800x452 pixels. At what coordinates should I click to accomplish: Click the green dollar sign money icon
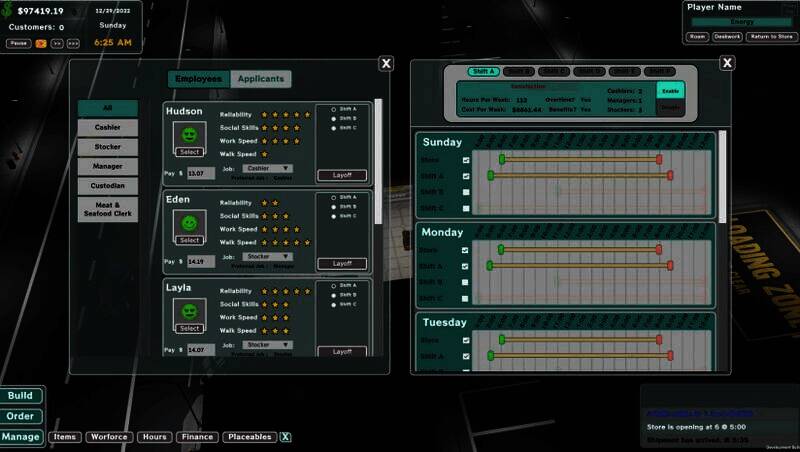[x=8, y=9]
